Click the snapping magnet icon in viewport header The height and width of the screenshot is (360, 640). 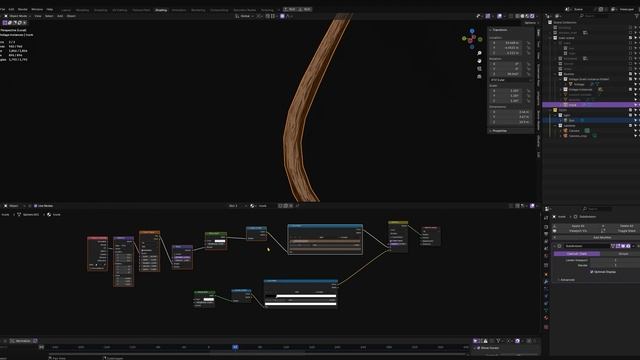(x=268, y=16)
